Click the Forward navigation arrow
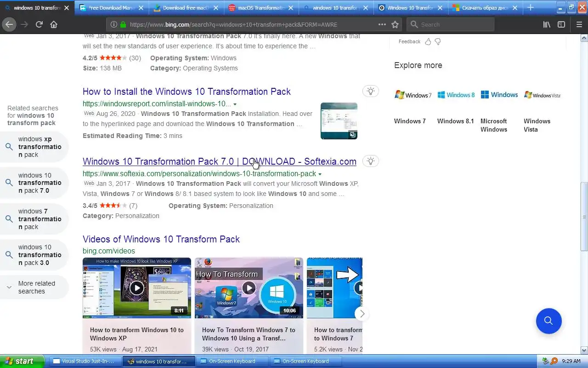The width and height of the screenshot is (588, 368). [x=24, y=24]
